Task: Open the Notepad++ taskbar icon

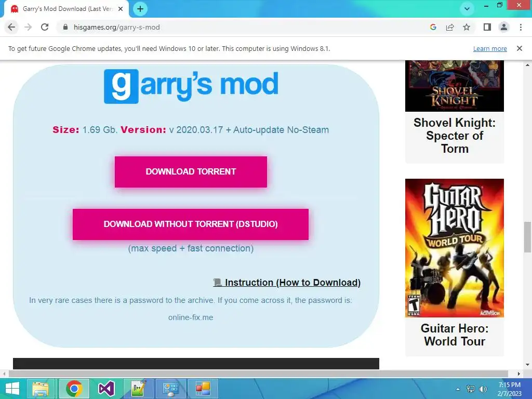Action: 138,389
